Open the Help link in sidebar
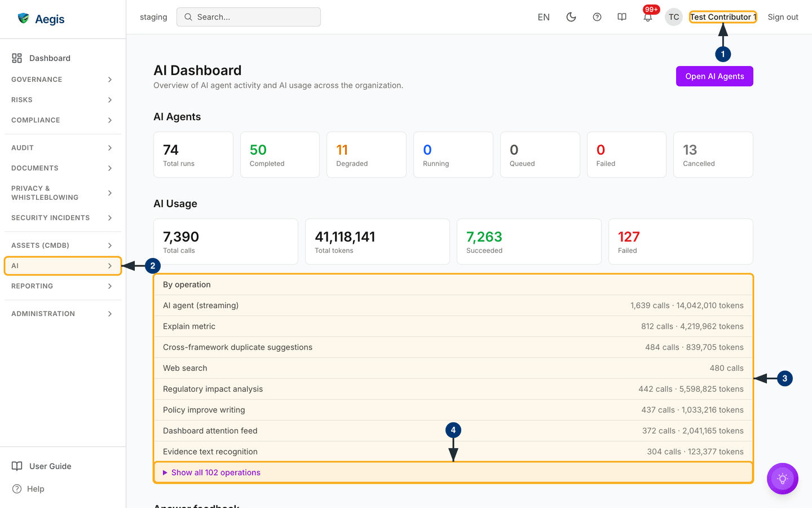Screen dimensions: 812x508 pyautogui.click(x=63, y=489)
